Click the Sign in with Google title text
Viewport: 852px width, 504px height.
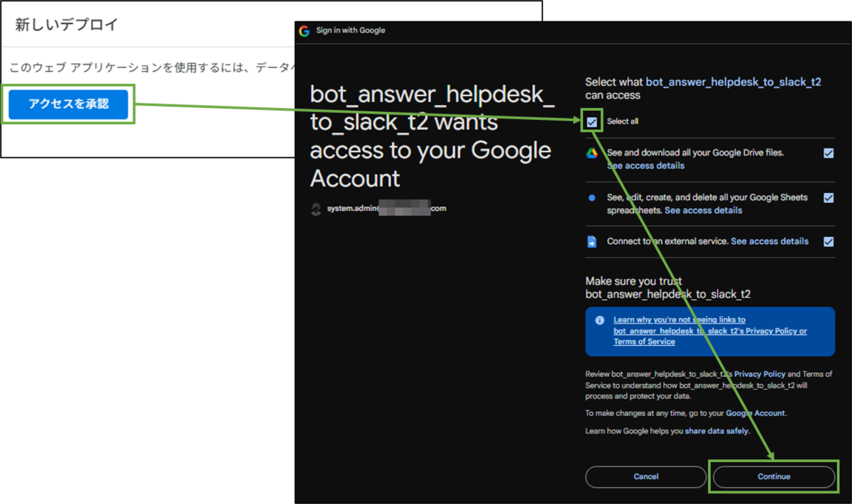[x=351, y=31]
